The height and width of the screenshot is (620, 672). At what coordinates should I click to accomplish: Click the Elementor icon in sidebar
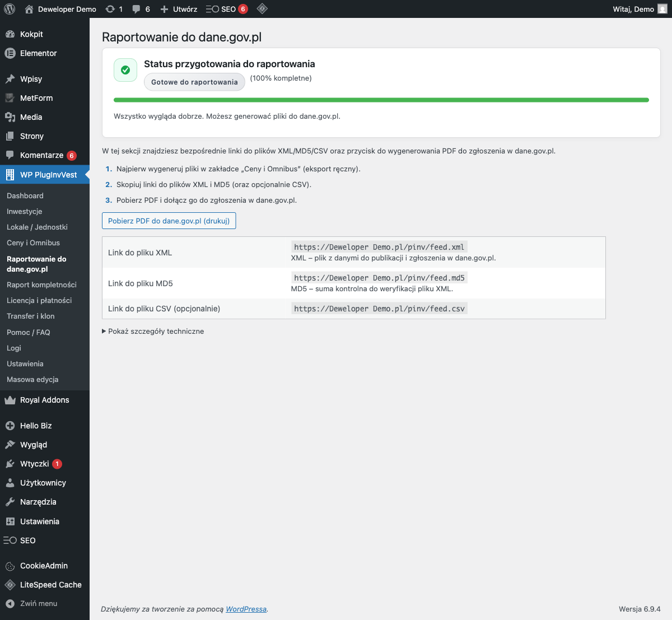point(10,53)
